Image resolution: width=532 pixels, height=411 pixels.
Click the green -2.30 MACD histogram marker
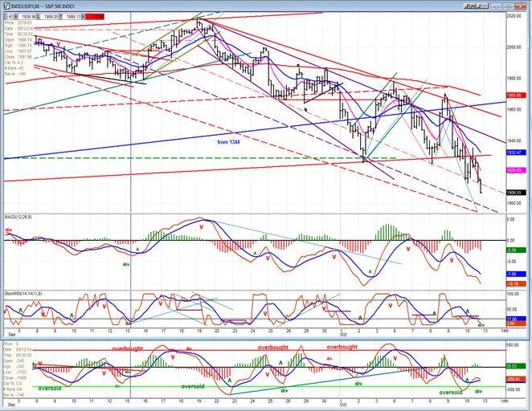click(516, 250)
